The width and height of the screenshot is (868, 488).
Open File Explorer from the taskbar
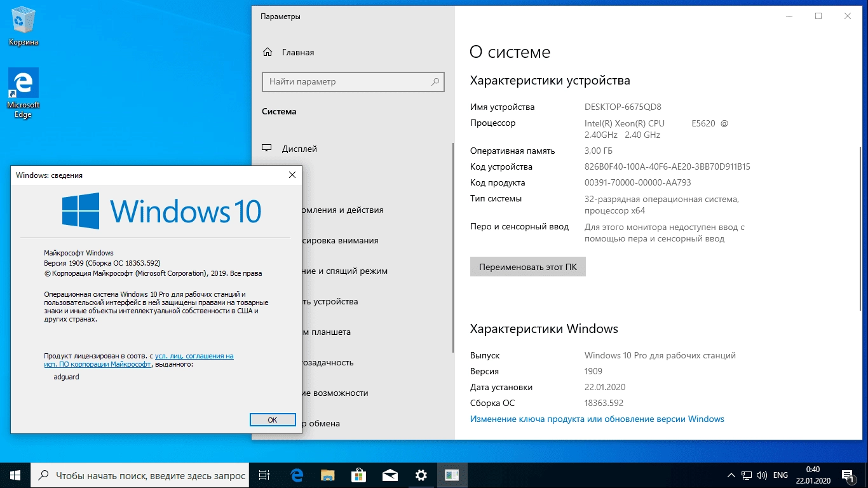(327, 475)
